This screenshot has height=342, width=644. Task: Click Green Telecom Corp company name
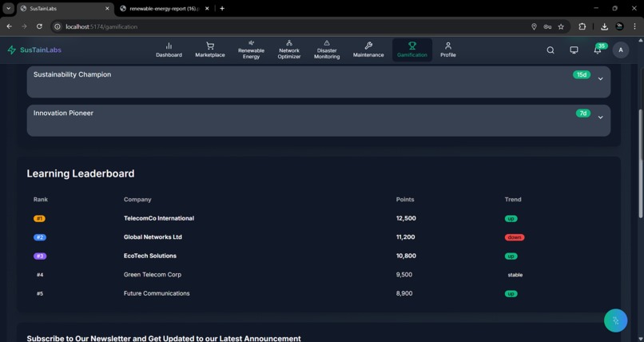[153, 275]
